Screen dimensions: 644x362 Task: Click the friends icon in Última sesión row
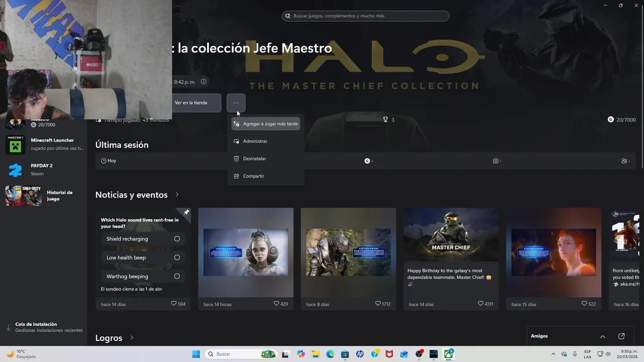point(624,161)
